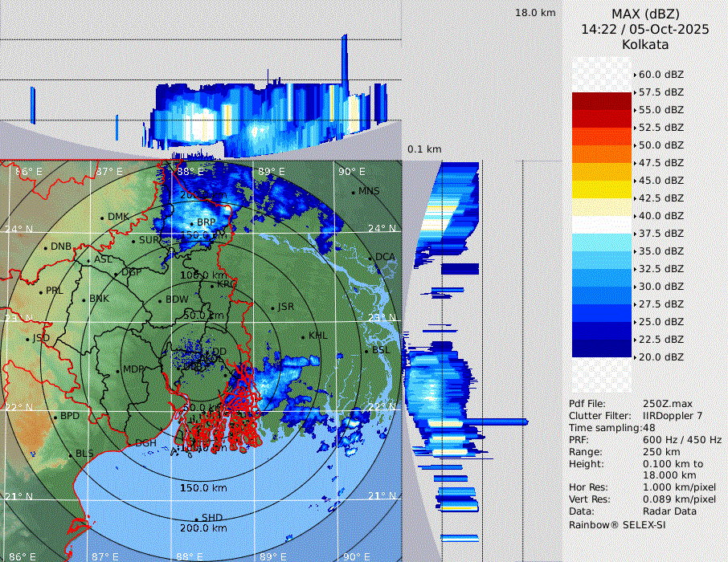
Task: Click the MAX (dBZ) title text
Action: point(645,14)
